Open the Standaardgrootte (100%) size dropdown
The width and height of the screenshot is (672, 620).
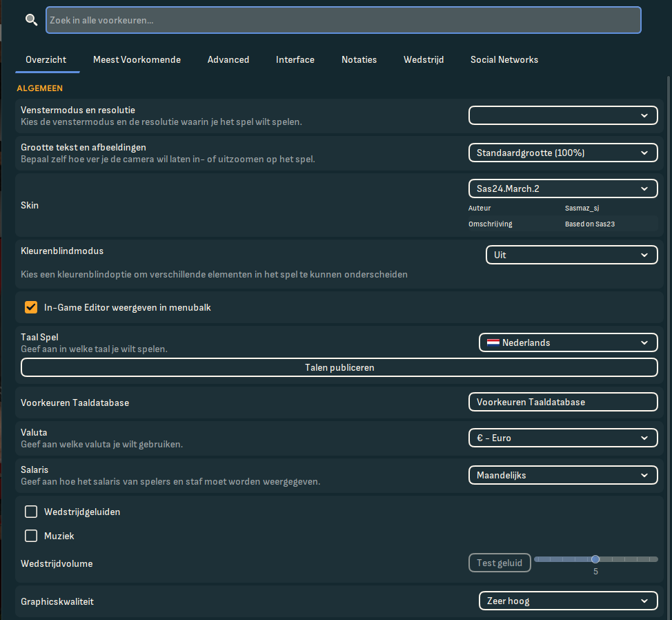(563, 153)
